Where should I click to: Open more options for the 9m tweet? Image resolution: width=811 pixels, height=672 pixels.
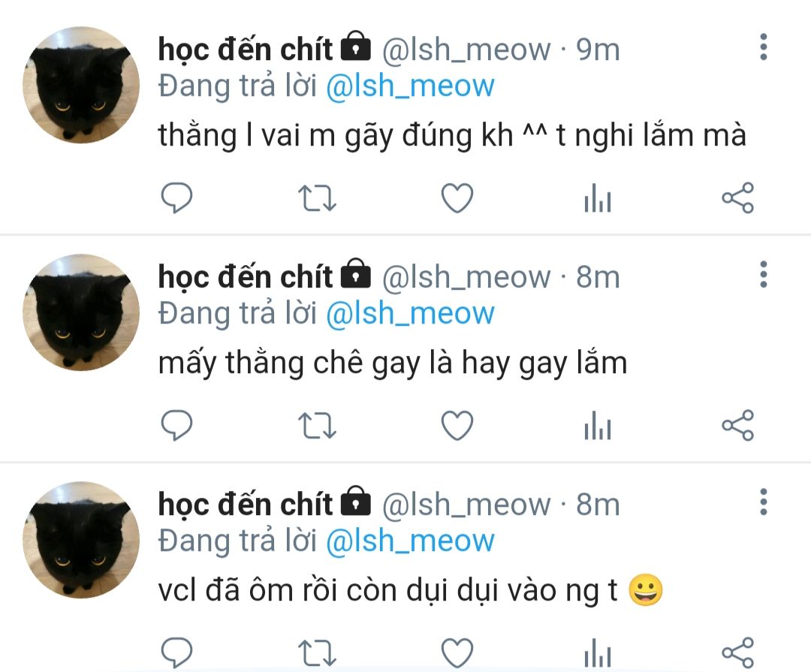coord(764,47)
